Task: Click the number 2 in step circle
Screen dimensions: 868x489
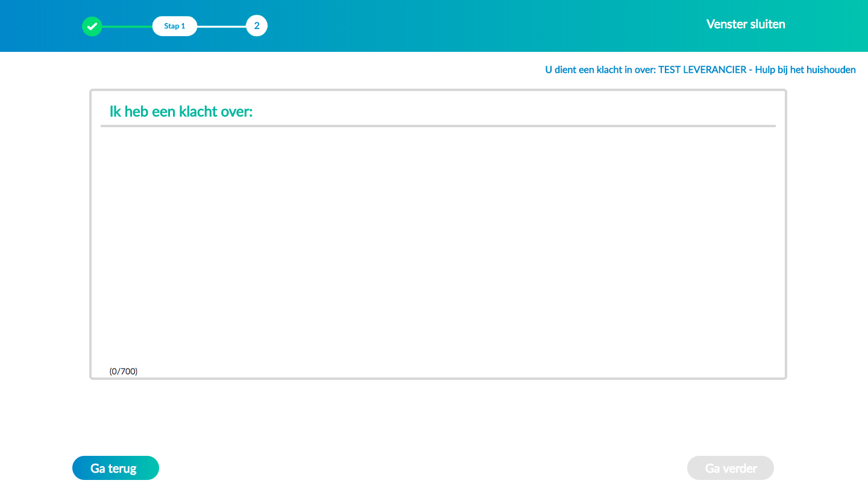Action: 257,26
